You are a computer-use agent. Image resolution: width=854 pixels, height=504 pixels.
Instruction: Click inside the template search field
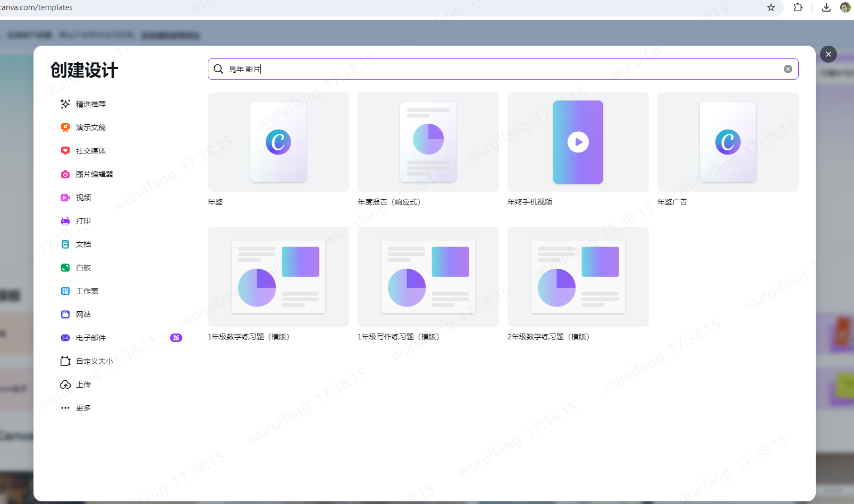478,69
